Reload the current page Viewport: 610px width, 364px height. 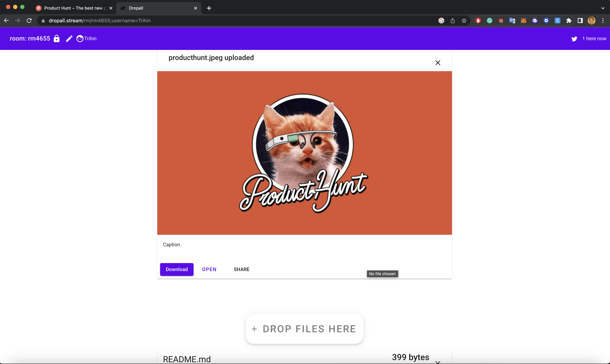tap(29, 21)
